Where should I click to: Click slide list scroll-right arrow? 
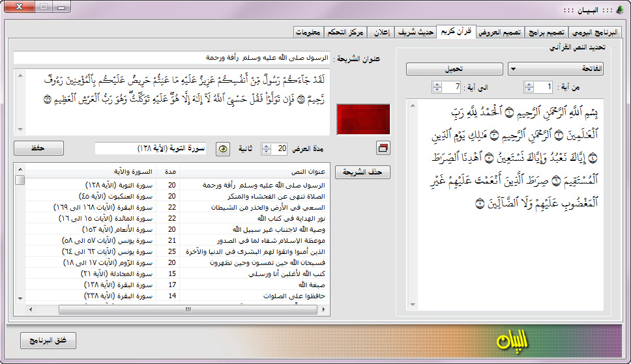pyautogui.click(x=323, y=310)
